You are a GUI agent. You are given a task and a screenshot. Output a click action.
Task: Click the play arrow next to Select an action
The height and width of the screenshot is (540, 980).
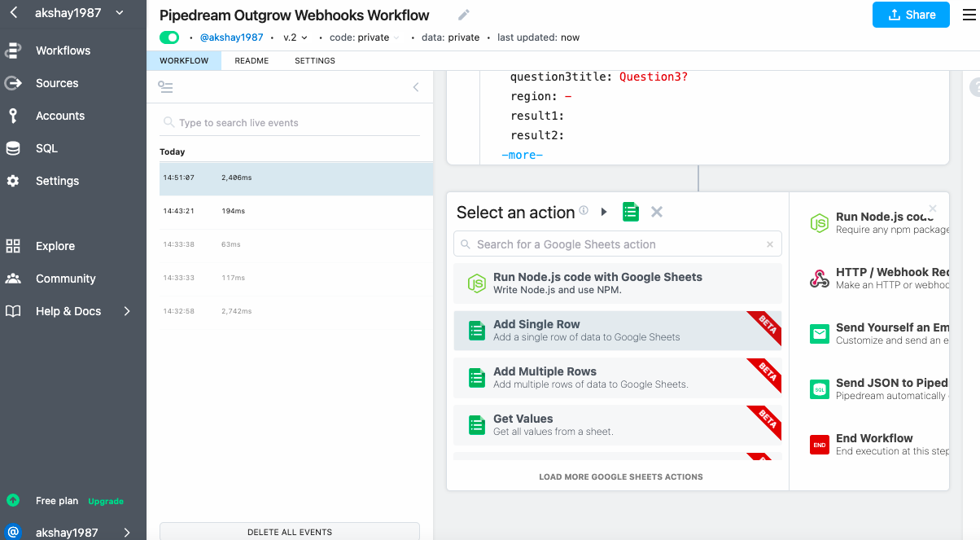(x=604, y=212)
